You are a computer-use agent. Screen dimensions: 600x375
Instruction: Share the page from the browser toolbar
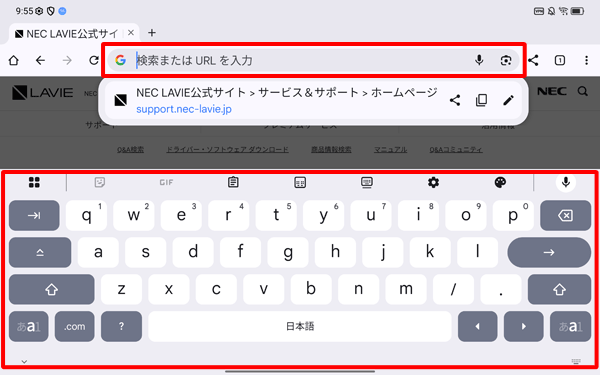tap(533, 60)
